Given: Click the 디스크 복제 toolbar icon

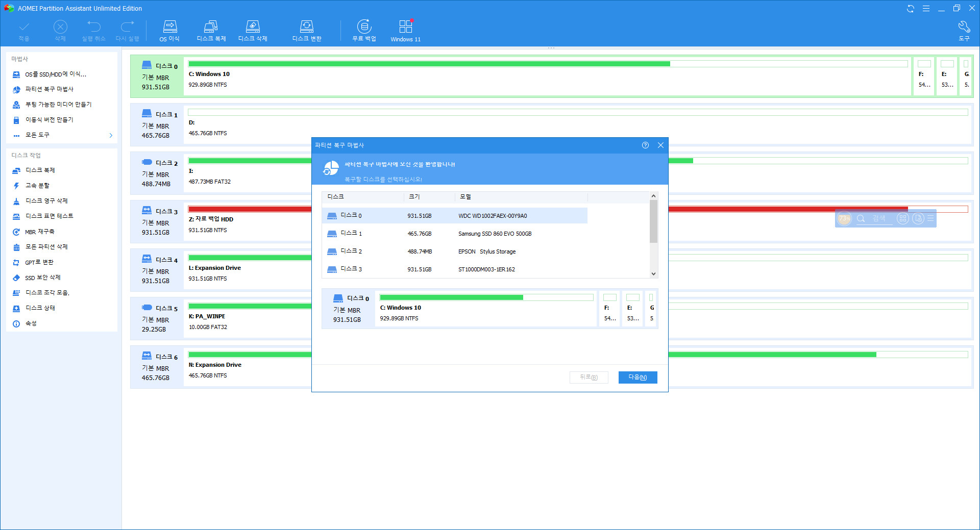Looking at the screenshot, I should pyautogui.click(x=211, y=31).
